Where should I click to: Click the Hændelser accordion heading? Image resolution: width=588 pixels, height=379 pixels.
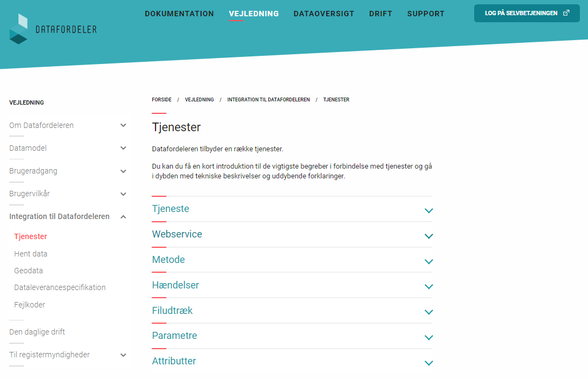[176, 285]
